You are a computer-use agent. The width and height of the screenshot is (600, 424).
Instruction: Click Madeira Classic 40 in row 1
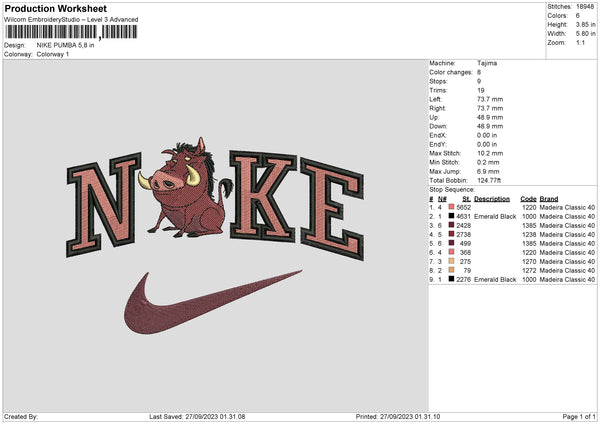(567, 207)
